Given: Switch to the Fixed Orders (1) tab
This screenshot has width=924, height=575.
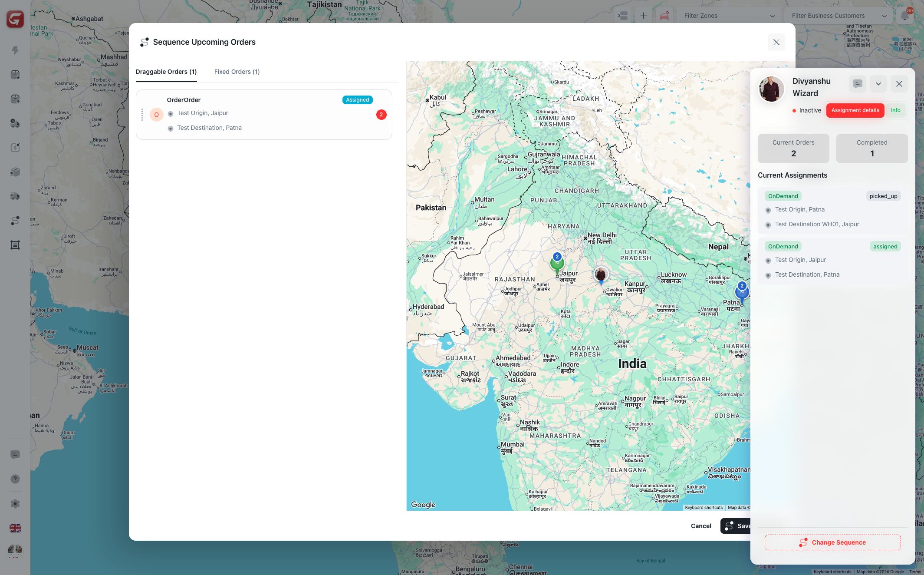Looking at the screenshot, I should pyautogui.click(x=237, y=72).
